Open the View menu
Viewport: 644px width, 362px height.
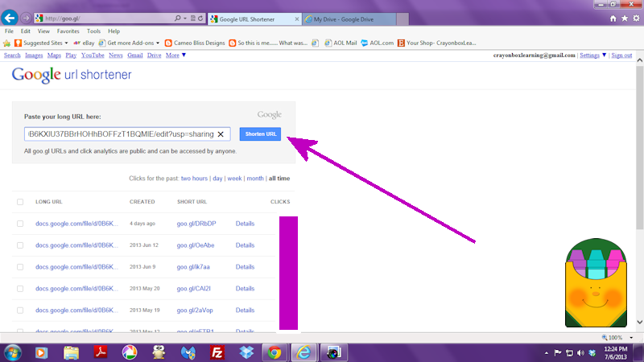(43, 31)
